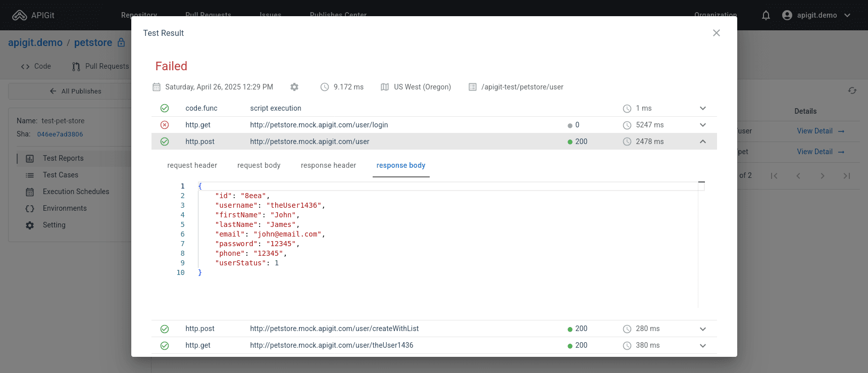Go to next page of results
The image size is (868, 373).
pos(823,176)
